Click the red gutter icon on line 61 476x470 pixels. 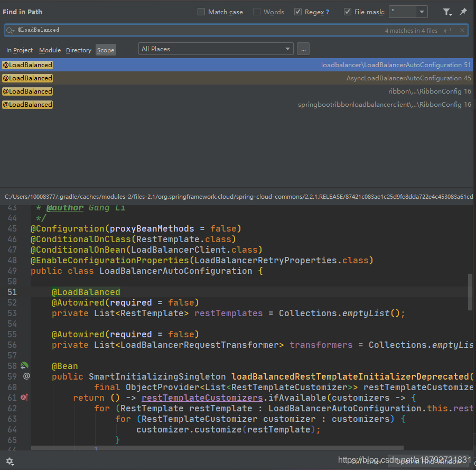24,398
